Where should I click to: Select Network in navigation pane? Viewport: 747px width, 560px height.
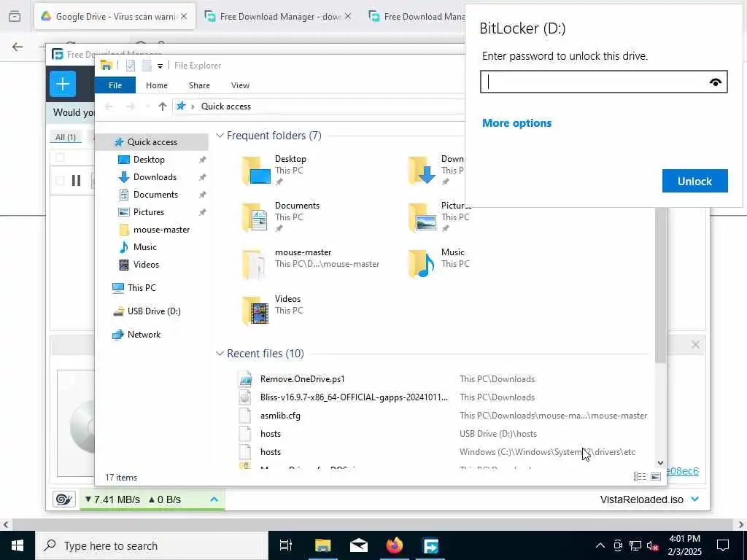point(144,335)
